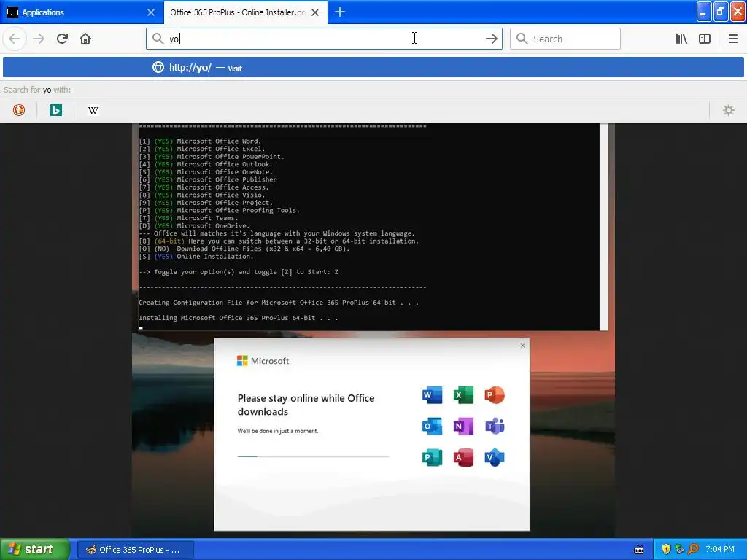Open the Windows start button
This screenshot has height=560, width=747.
[x=35, y=549]
